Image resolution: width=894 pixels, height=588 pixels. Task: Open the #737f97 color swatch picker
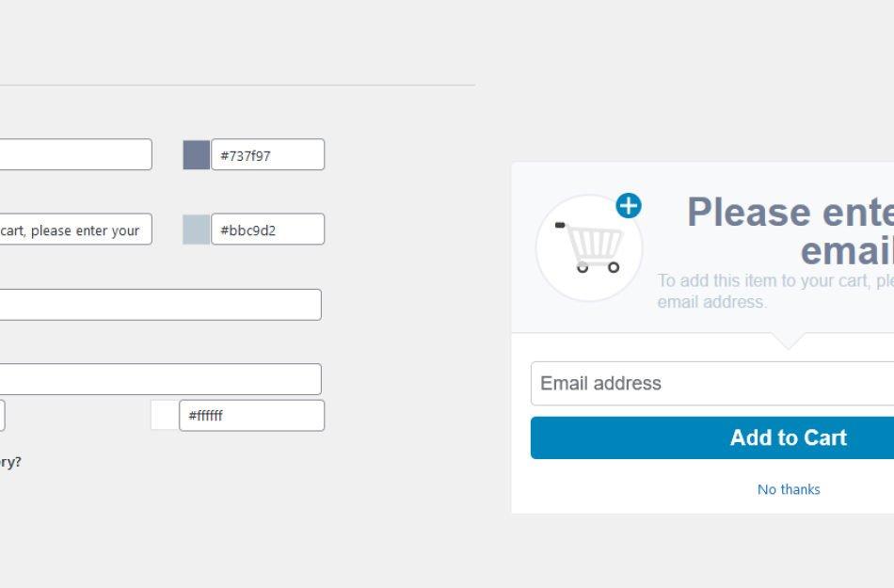tap(195, 153)
